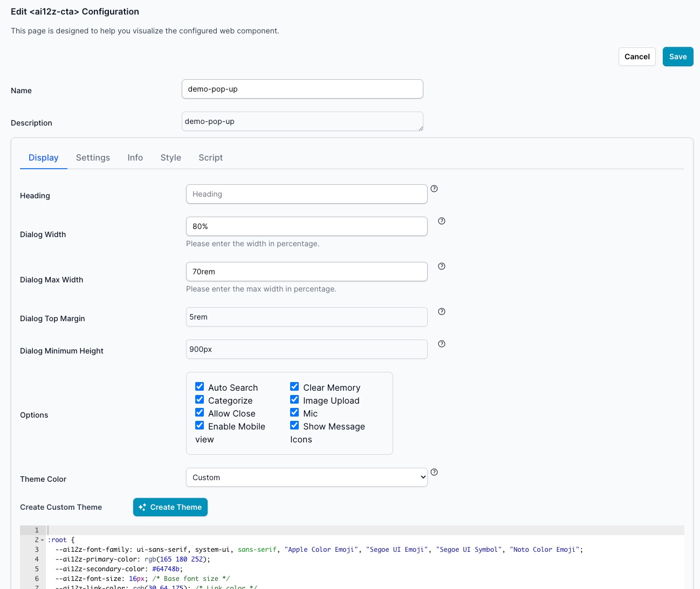
Task: Toggle the Enable Mobile view option
Action: (x=200, y=425)
